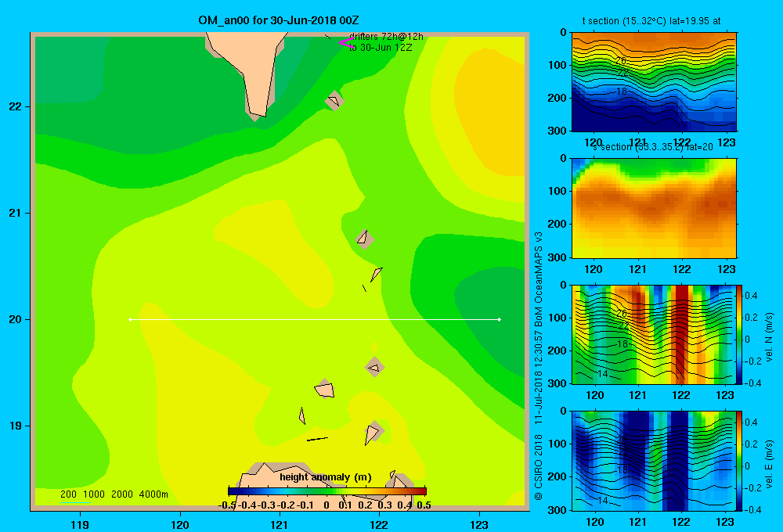
Task: Click the 'vel. E (m/s)' axis label
Action: point(769,463)
